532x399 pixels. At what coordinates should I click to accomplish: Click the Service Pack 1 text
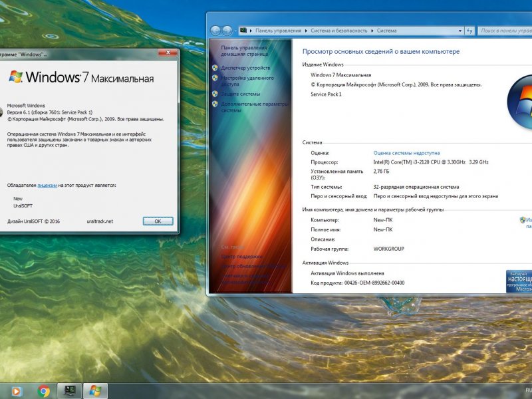click(x=326, y=94)
